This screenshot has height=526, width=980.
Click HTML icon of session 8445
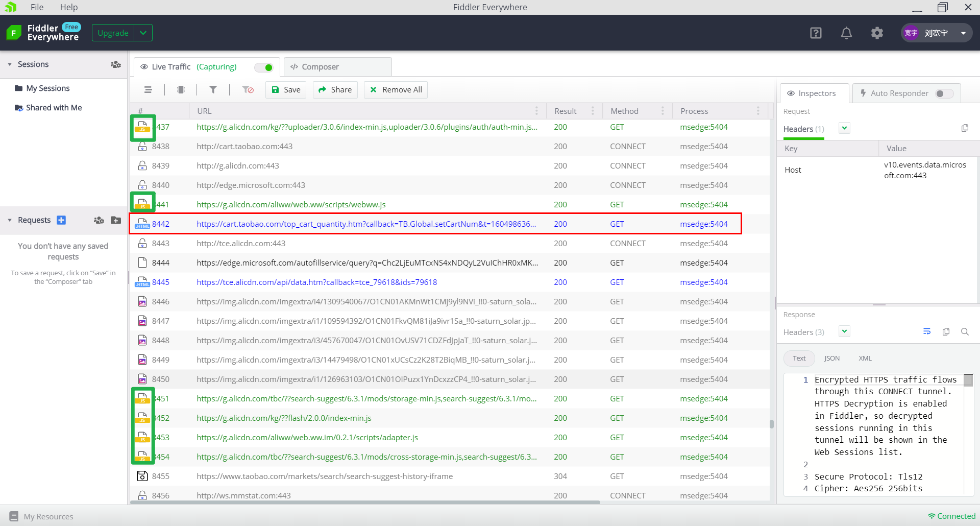[142, 282]
